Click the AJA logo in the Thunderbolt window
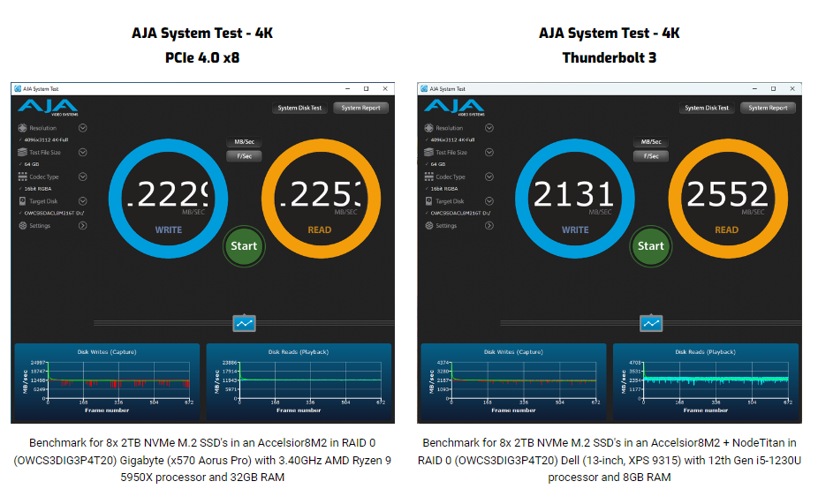Screen dimensions: 818x504 pyautogui.click(x=454, y=107)
